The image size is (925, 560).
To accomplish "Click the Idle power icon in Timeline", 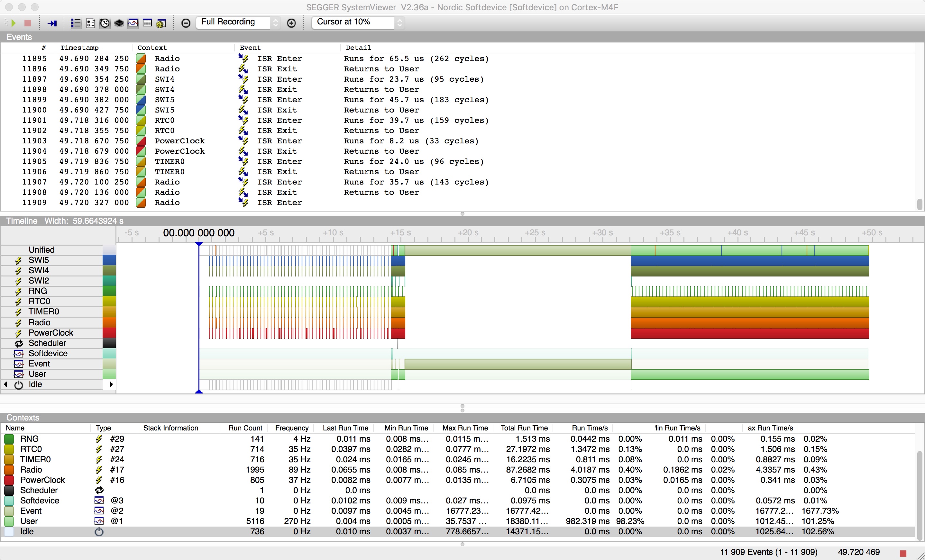I will [19, 385].
